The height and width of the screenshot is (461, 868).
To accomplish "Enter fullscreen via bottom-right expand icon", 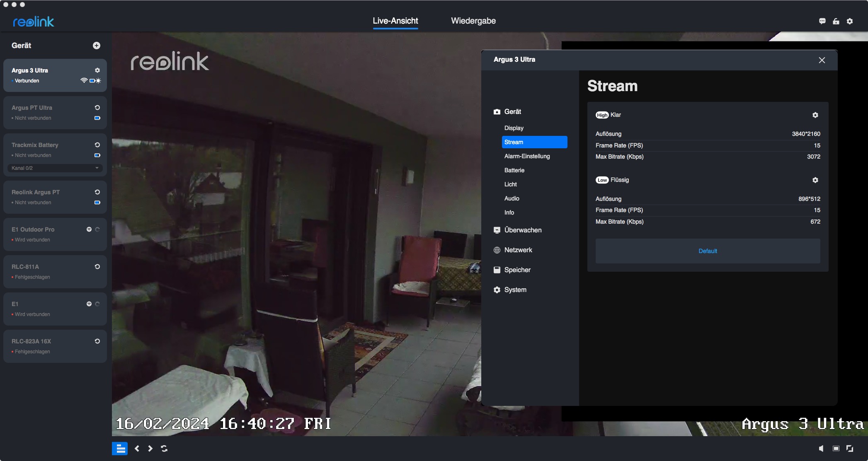I will point(849,449).
